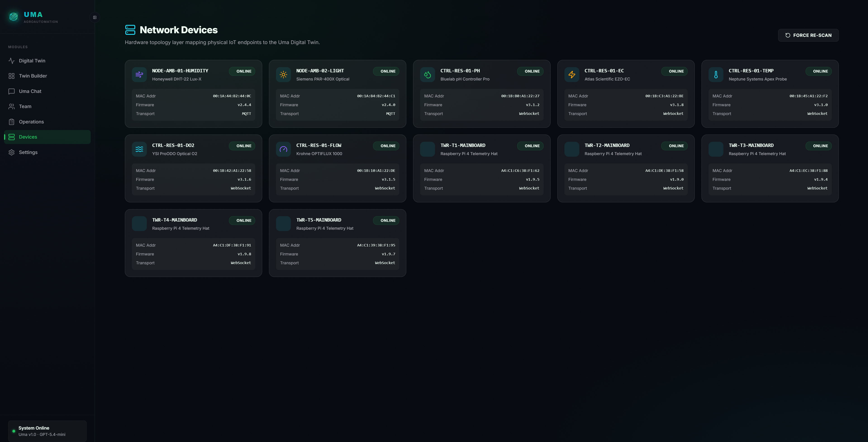868x442 pixels.
Task: Click MAC address 00:1B:B0:A1:22:27
Action: (x=520, y=96)
